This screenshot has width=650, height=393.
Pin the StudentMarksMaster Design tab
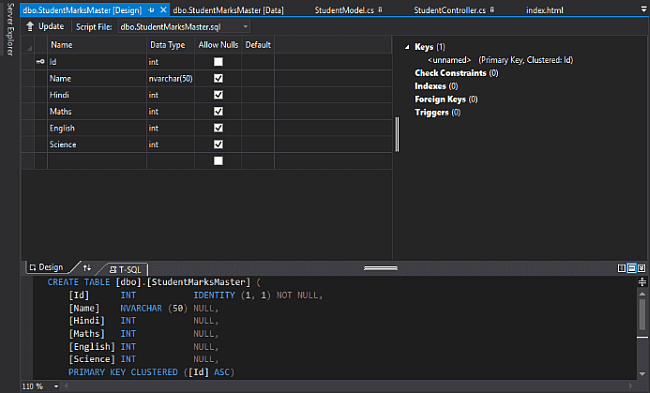click(151, 10)
